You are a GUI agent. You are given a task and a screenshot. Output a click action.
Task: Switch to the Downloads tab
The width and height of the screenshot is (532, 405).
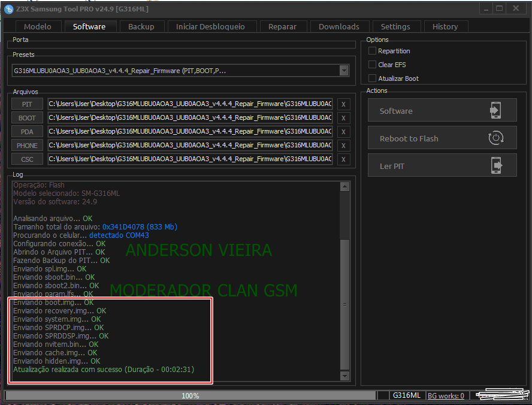(x=339, y=26)
